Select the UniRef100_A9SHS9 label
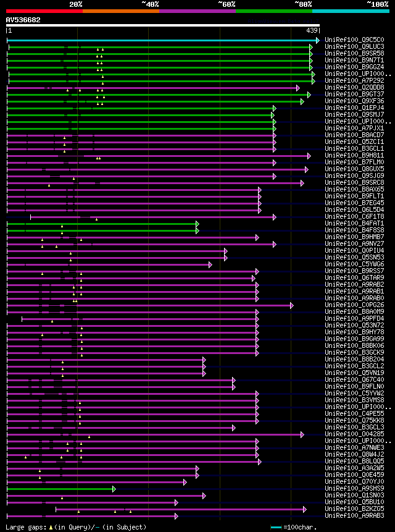 coord(354,489)
